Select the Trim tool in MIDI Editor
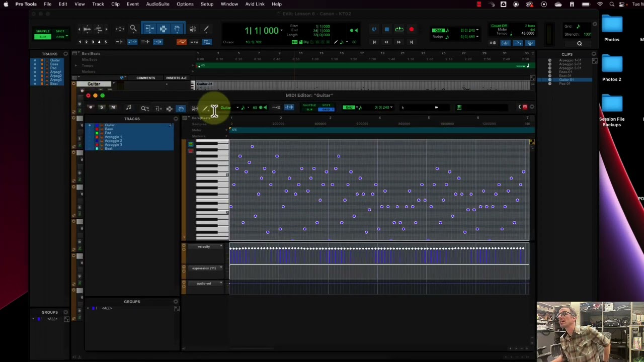 [x=158, y=108]
